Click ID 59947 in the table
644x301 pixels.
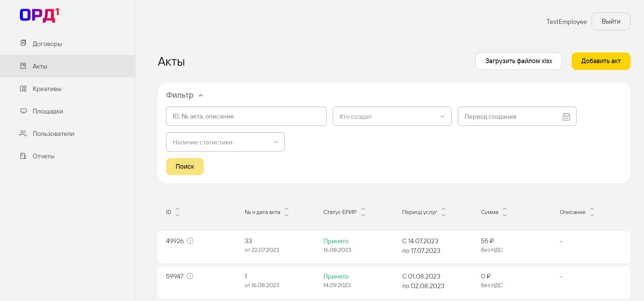point(175,276)
